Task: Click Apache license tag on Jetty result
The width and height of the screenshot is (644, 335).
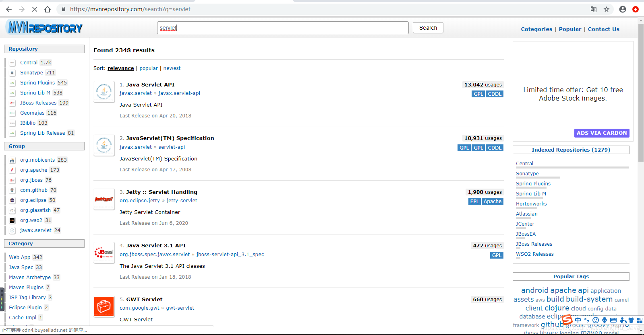Action: coord(493,201)
